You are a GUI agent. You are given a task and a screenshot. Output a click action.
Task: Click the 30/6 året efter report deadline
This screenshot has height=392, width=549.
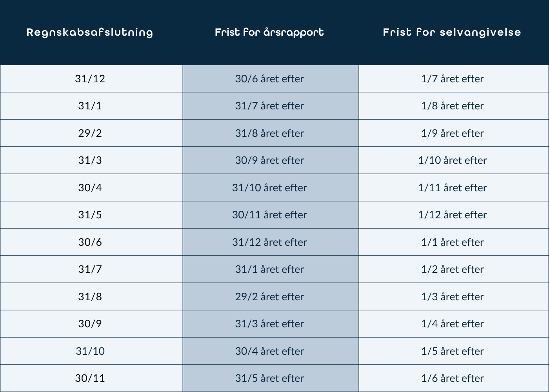coord(269,79)
